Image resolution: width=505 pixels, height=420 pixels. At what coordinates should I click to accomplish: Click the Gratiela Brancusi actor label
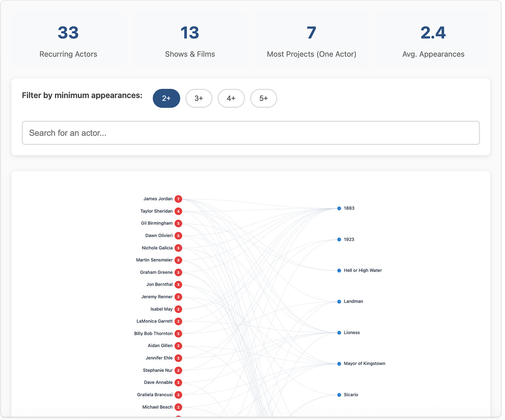[155, 395]
